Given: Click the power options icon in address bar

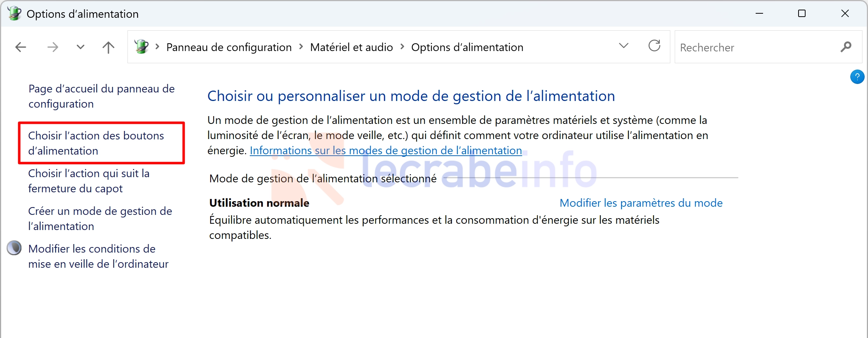Looking at the screenshot, I should coord(141,47).
